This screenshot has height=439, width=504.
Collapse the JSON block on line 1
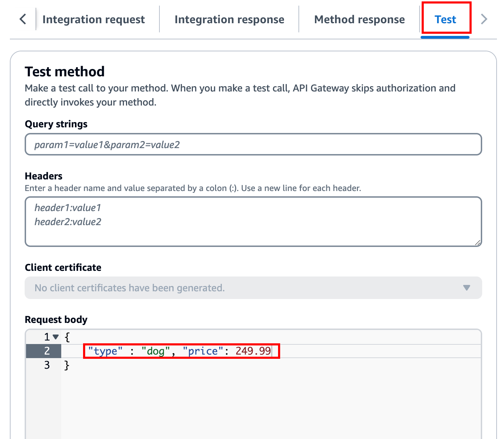56,337
